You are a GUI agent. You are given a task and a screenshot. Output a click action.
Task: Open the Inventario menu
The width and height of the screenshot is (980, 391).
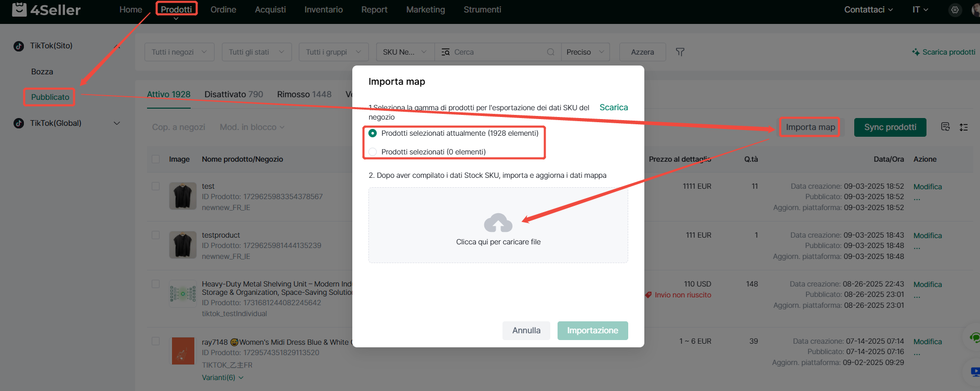pos(323,10)
